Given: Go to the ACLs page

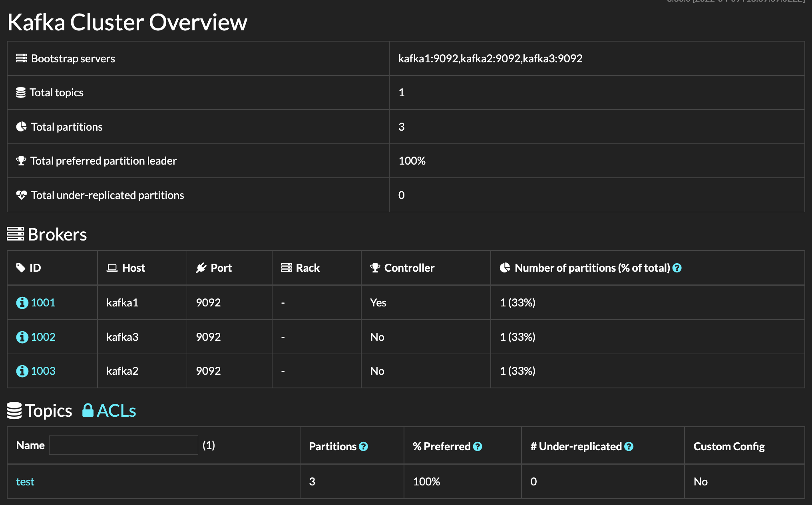Looking at the screenshot, I should click(116, 411).
